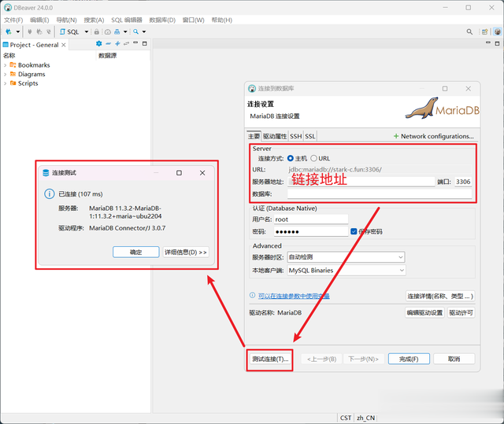Viewport: 504px width, 424px height.
Task: Click the blue search magnifier icon
Action: tap(136, 31)
